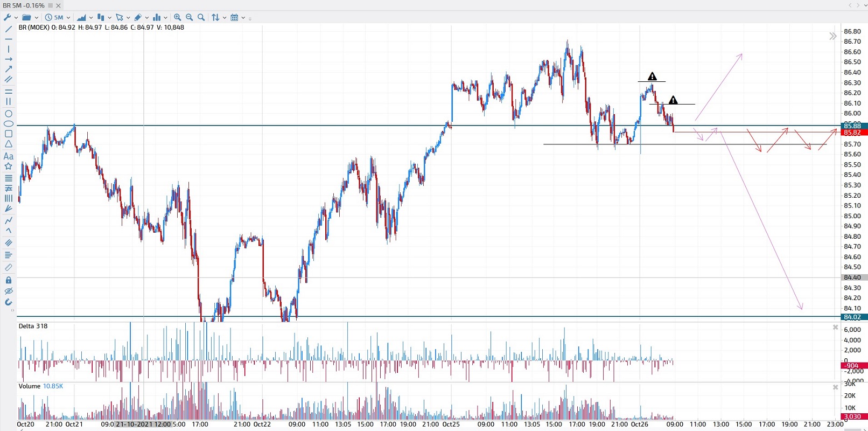Image resolution: width=868 pixels, height=431 pixels.
Task: Click the double chevron scroll-to-latest button
Action: (x=833, y=36)
